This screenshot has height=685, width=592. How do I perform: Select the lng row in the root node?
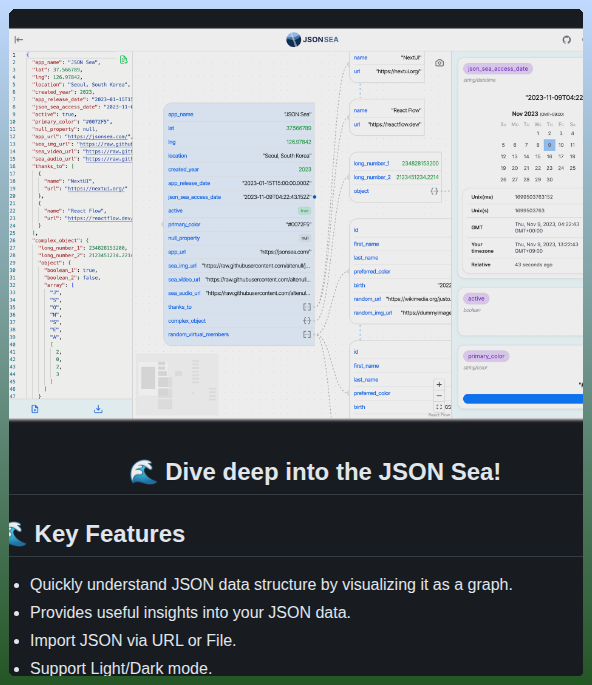(239, 142)
